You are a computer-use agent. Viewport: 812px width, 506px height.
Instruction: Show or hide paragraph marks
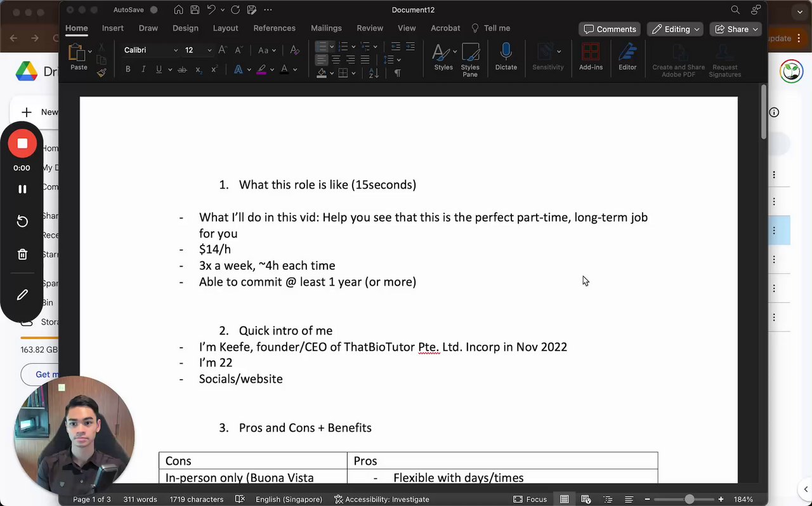coord(397,73)
